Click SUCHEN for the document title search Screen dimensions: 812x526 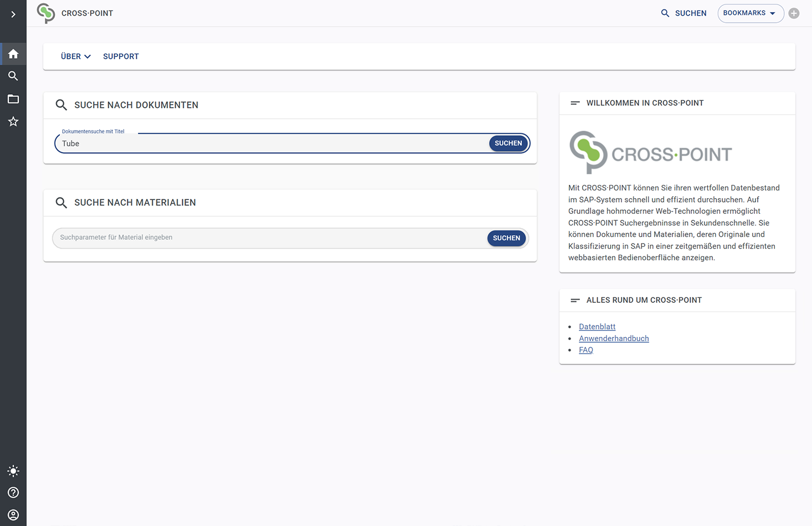pyautogui.click(x=507, y=143)
